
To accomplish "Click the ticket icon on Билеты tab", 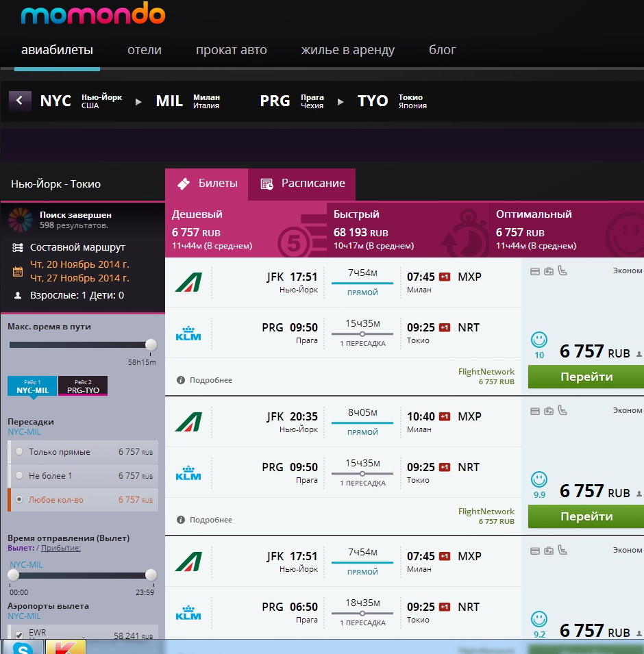I will [x=184, y=184].
